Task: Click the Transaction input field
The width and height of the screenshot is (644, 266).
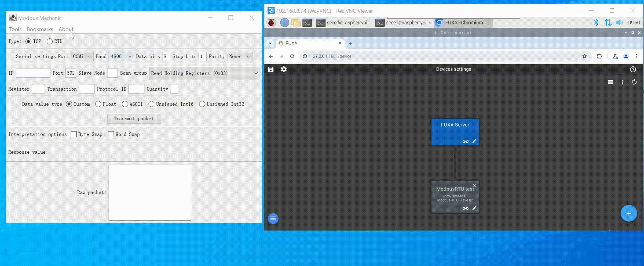Action: point(87,89)
